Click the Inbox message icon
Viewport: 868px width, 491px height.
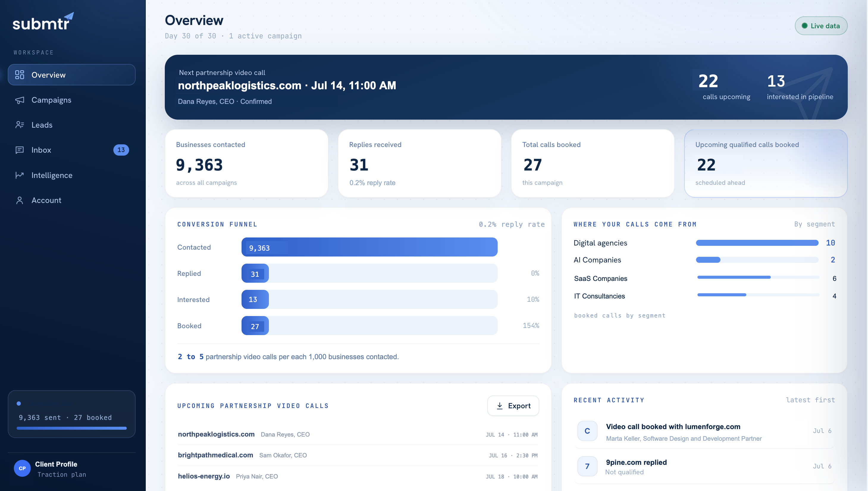coord(20,150)
